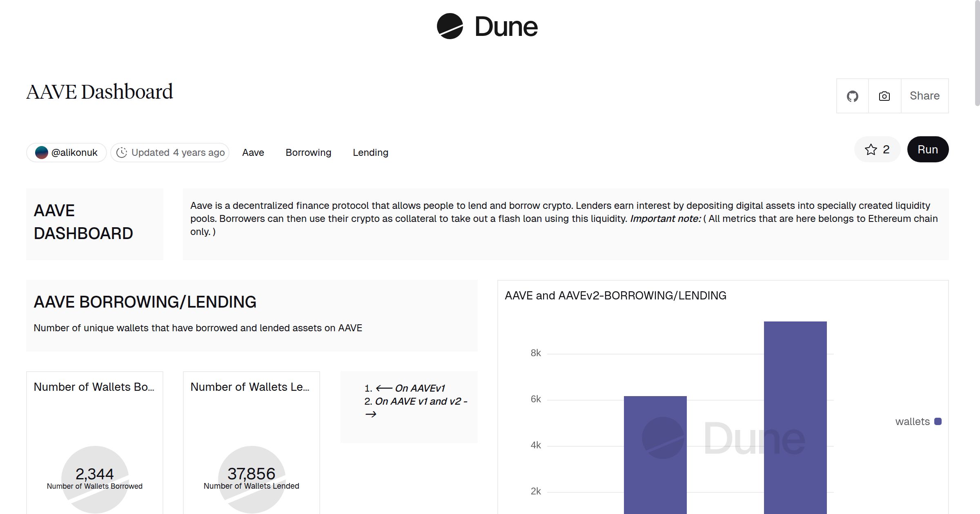Click the favorite count showing 2
The image size is (980, 514).
pyautogui.click(x=885, y=149)
